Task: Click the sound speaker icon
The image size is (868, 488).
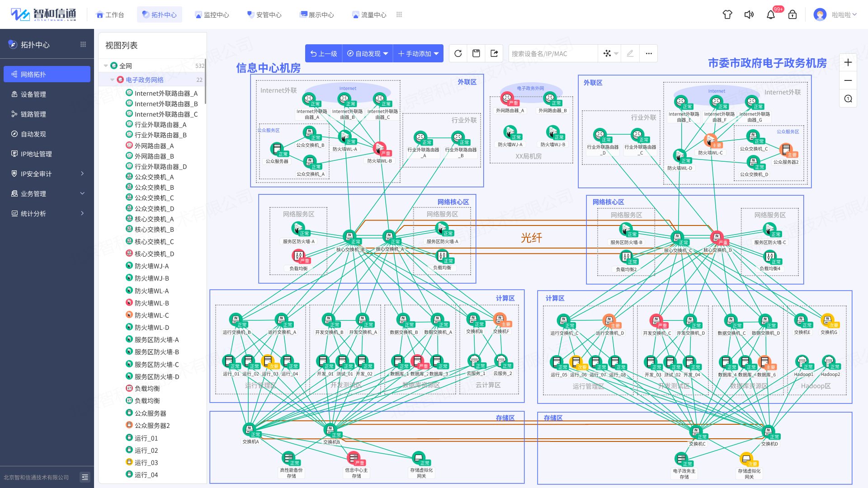Action: click(x=749, y=15)
